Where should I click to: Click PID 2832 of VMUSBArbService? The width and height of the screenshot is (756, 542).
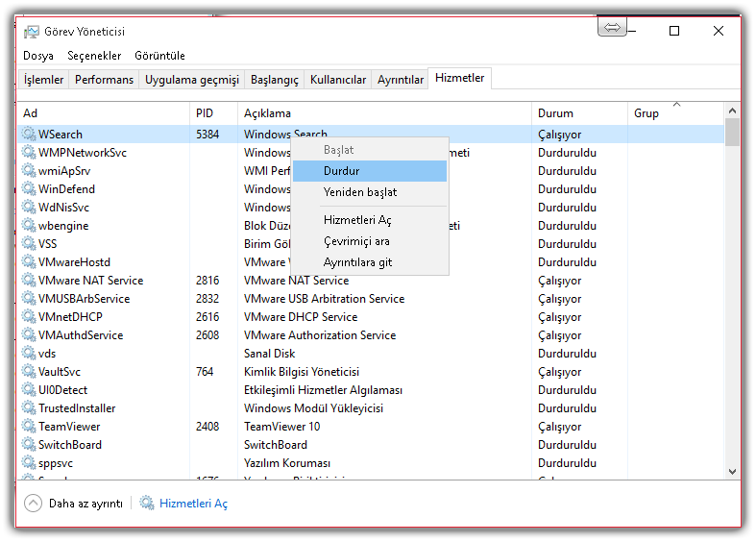pos(207,299)
